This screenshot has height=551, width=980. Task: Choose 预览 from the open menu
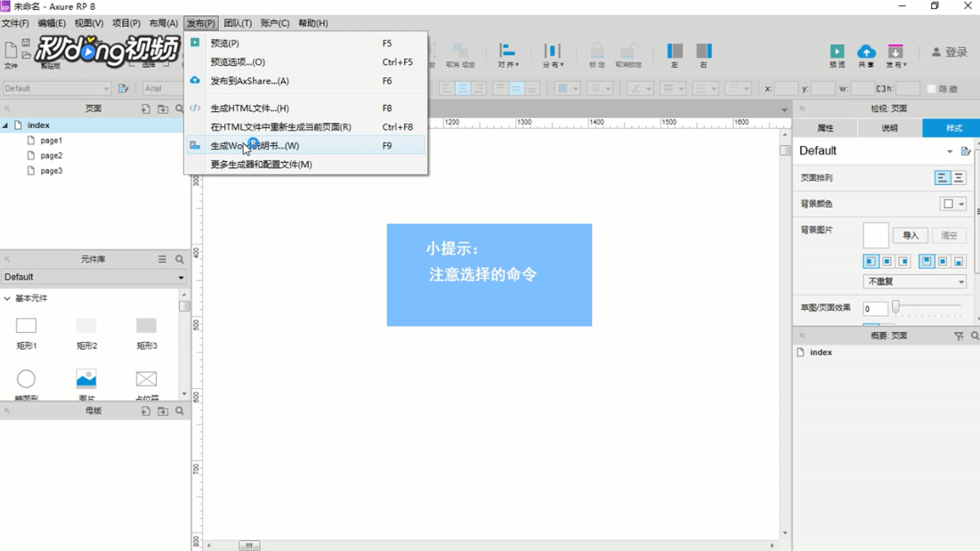tap(224, 42)
